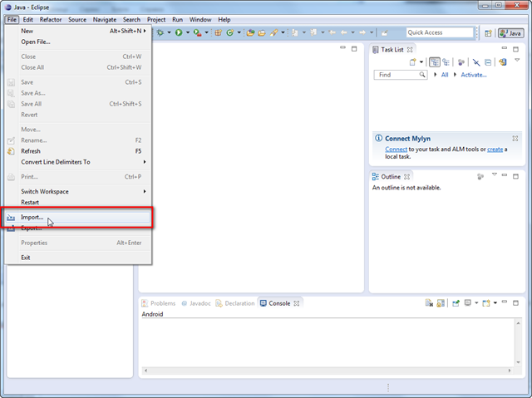
Task: Click the green Run button icon
Action: (179, 32)
